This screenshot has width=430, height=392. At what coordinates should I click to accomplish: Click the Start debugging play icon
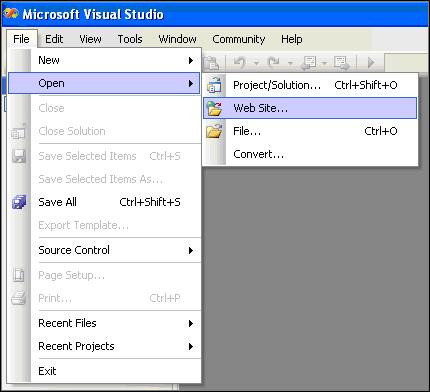click(371, 62)
